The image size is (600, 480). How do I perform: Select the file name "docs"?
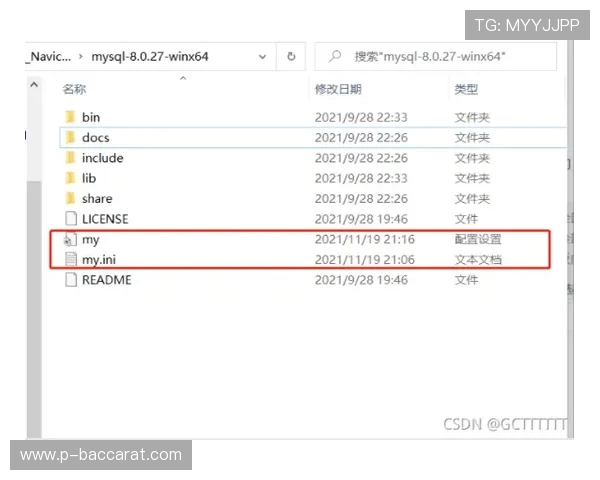[x=96, y=137]
